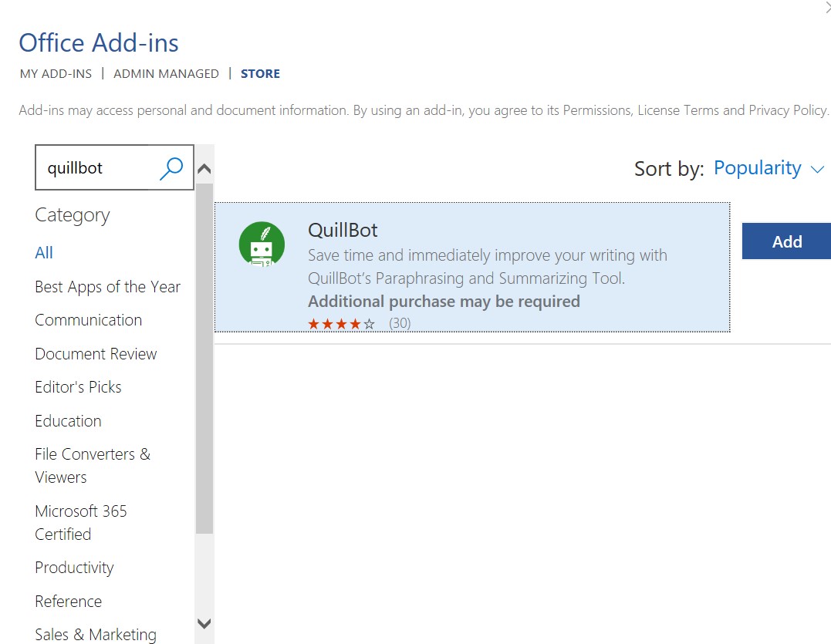Select the Store tab
Image resolution: width=831 pixels, height=644 pixels.
click(260, 73)
